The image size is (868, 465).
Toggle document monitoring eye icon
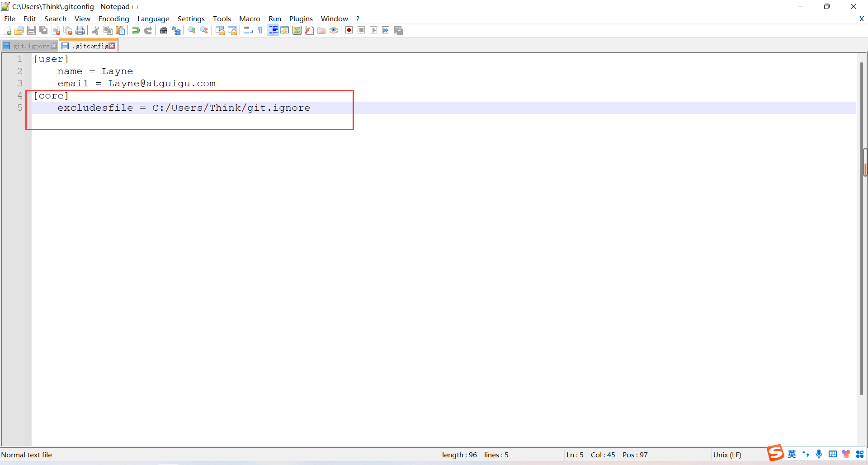pos(334,30)
